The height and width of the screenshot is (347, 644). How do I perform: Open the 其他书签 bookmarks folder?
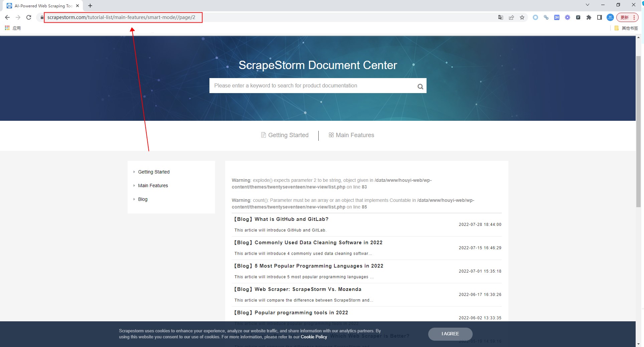(626, 28)
